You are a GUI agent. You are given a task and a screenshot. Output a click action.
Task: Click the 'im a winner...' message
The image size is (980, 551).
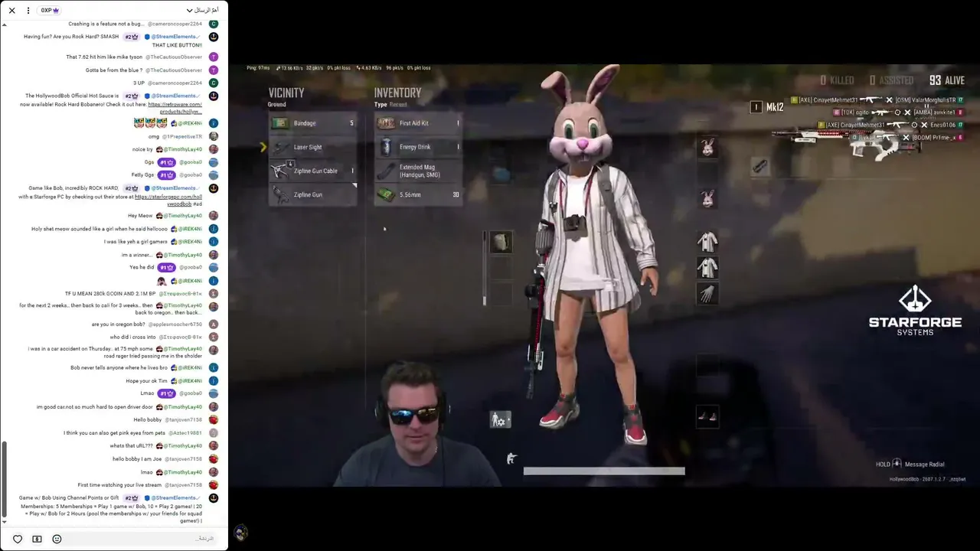point(137,255)
